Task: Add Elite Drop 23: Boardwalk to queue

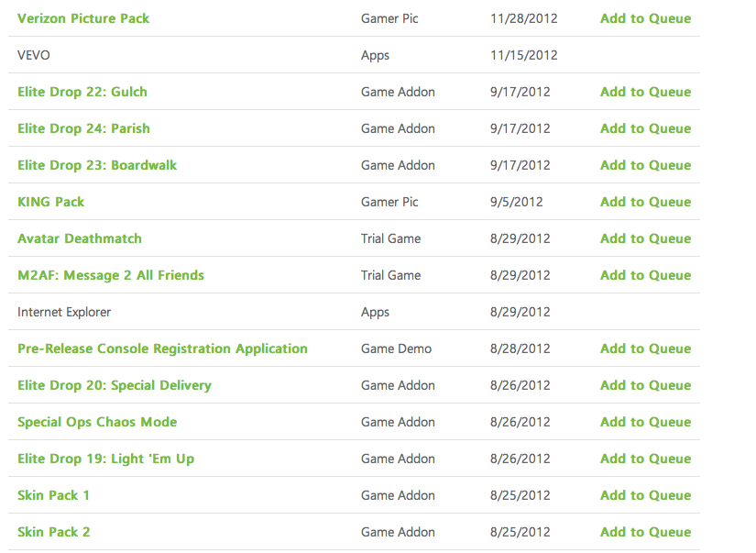Action: [645, 165]
